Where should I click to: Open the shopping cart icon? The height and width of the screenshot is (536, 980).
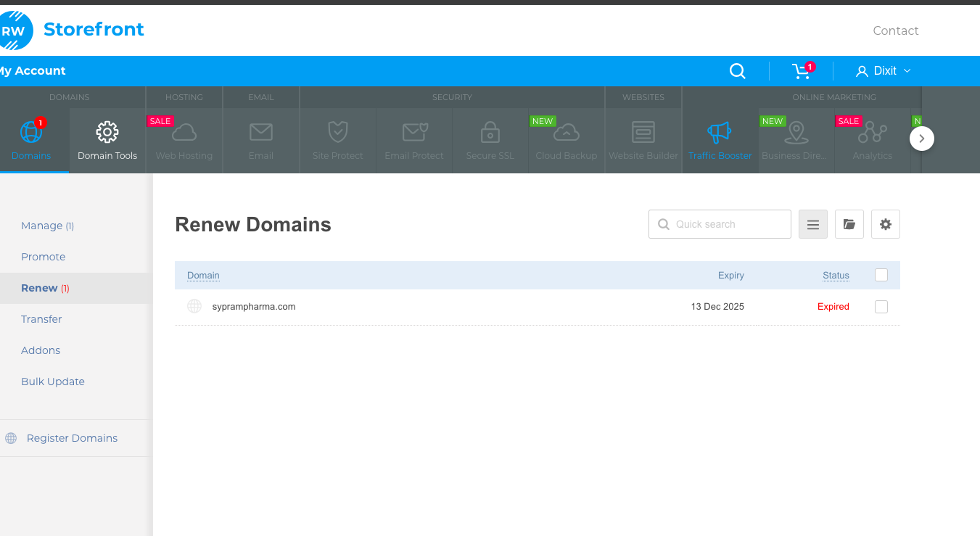pos(801,71)
